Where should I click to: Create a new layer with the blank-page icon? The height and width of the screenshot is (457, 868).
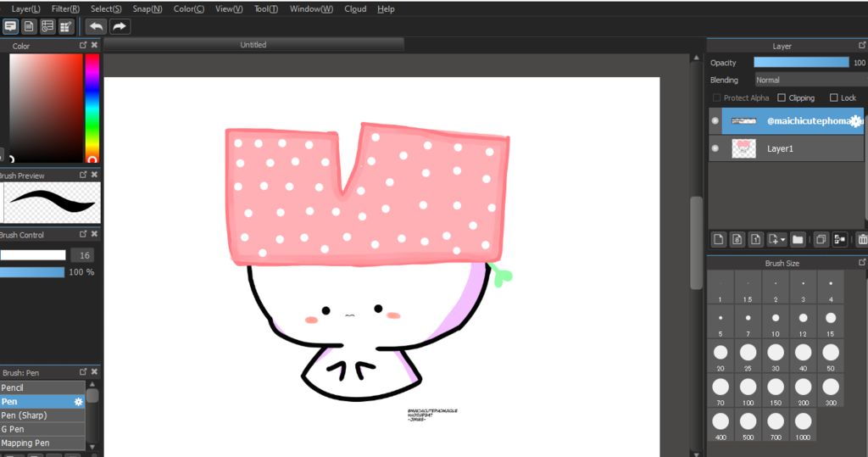717,240
